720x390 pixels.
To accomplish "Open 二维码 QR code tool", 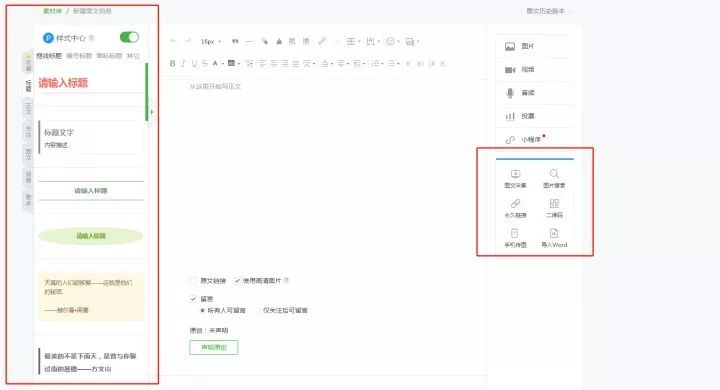I will pyautogui.click(x=554, y=209).
